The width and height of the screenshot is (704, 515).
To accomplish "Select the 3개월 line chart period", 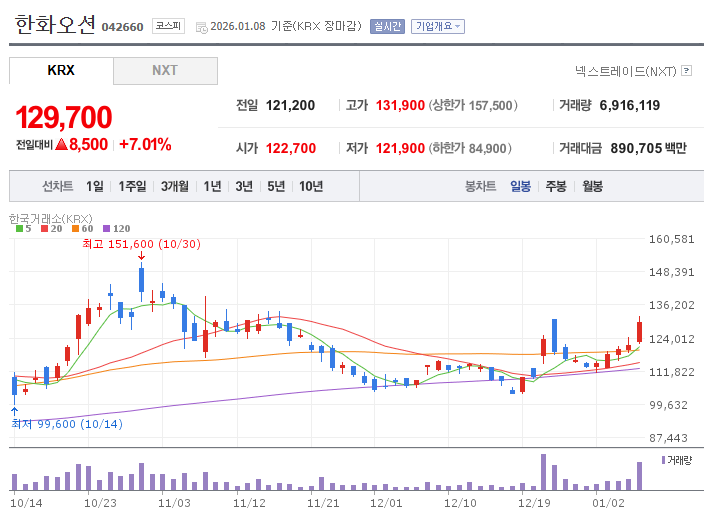I will click(175, 186).
